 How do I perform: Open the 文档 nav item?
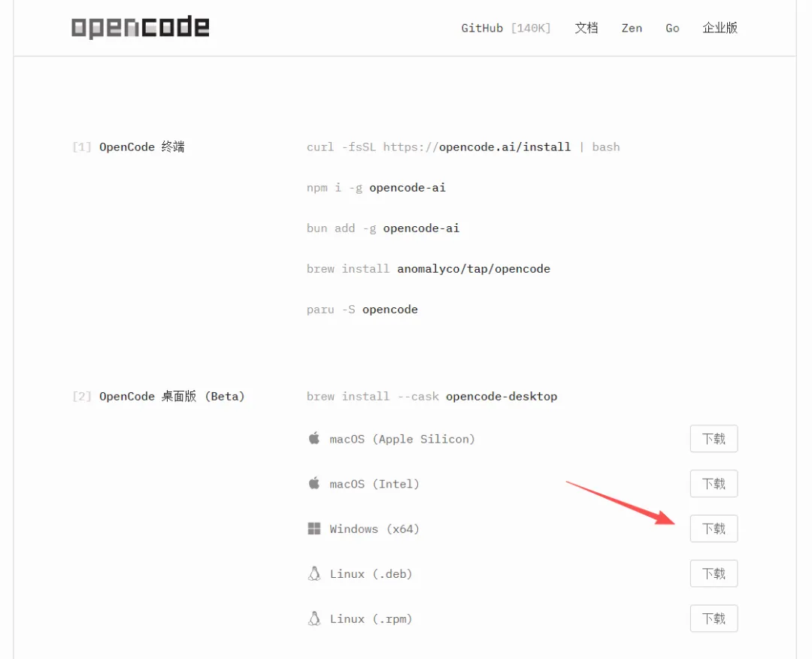point(586,28)
